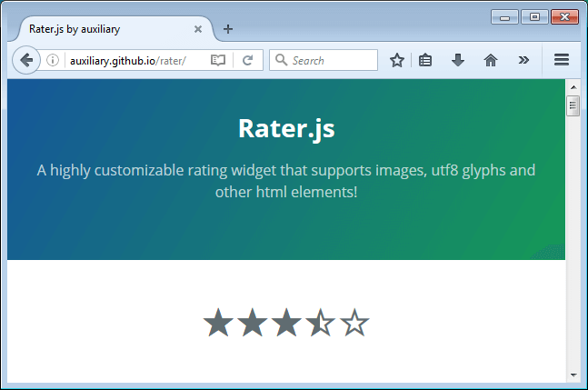588x390 pixels.
Task: Rate five stars with the empty fifth star
Action: [354, 322]
